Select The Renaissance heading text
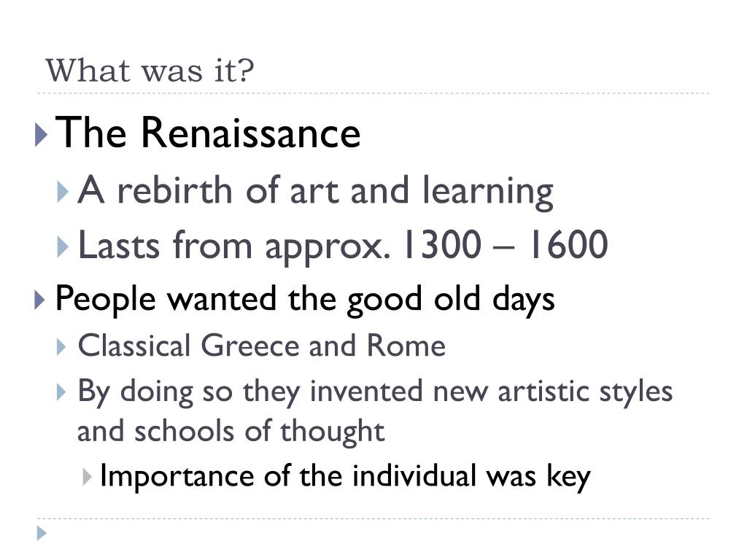Viewport: 747px width, 560px height. click(x=208, y=133)
